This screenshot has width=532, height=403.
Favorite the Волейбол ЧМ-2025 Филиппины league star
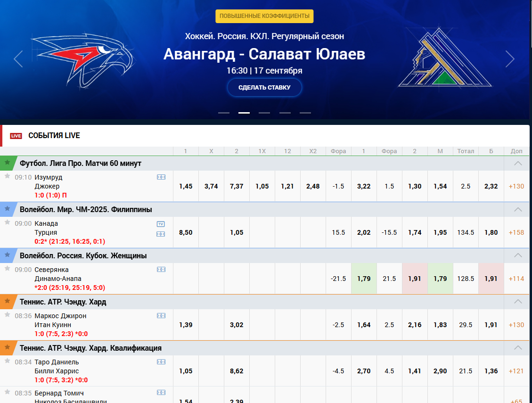7,209
